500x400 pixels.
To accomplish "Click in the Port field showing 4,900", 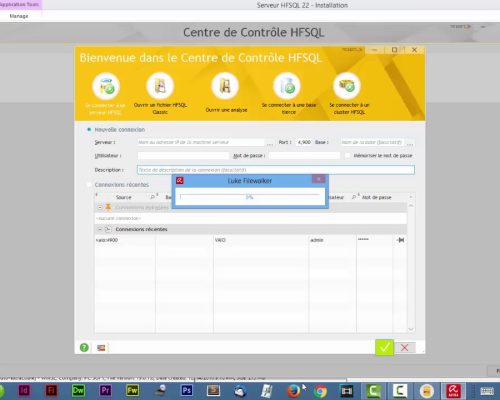I will (304, 142).
